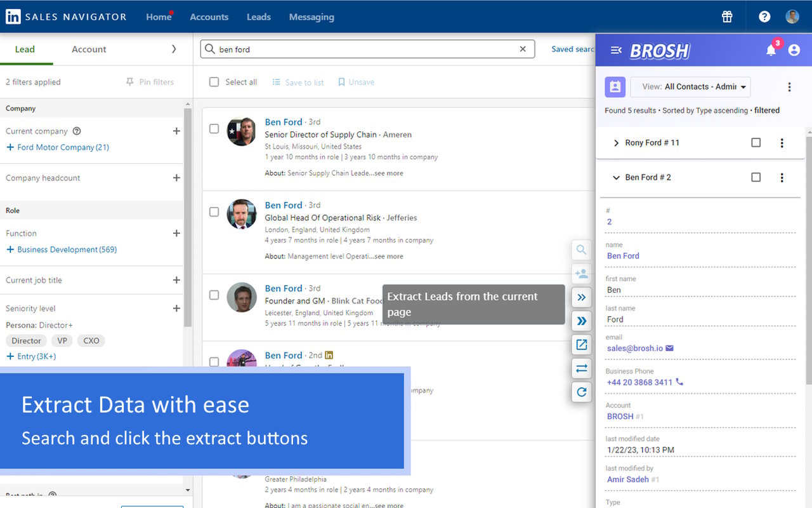This screenshot has width=812, height=508.
Task: Collapse the Ben Ford # 2 record
Action: coord(615,178)
